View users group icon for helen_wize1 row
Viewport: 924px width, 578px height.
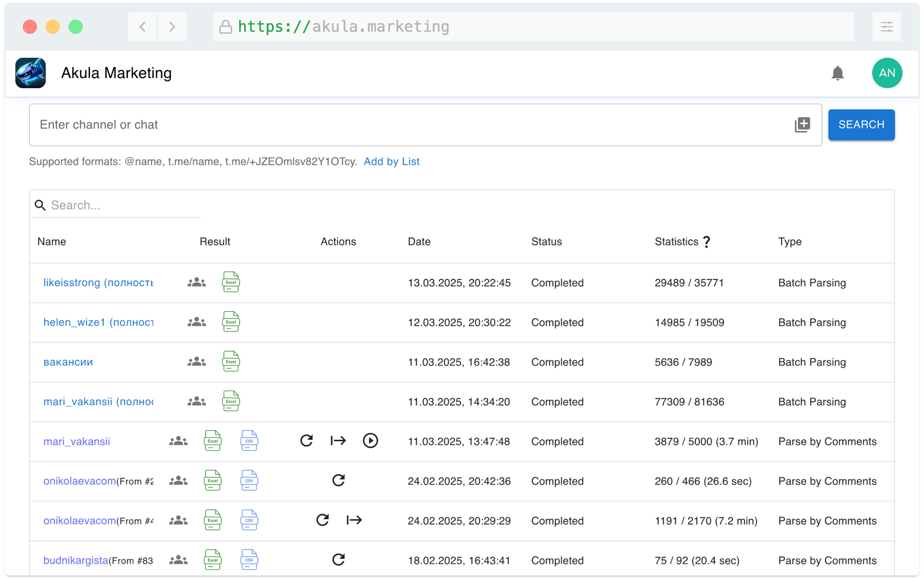[x=197, y=322]
